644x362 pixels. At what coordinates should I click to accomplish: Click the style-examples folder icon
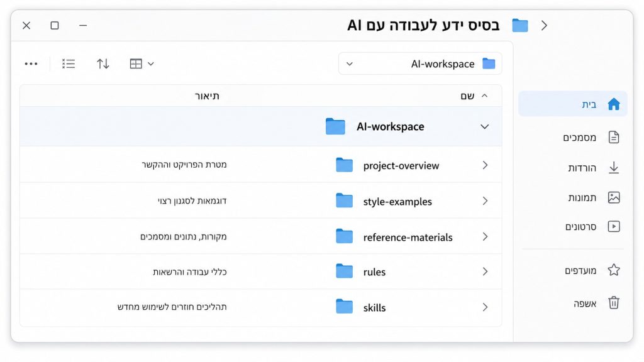point(344,200)
